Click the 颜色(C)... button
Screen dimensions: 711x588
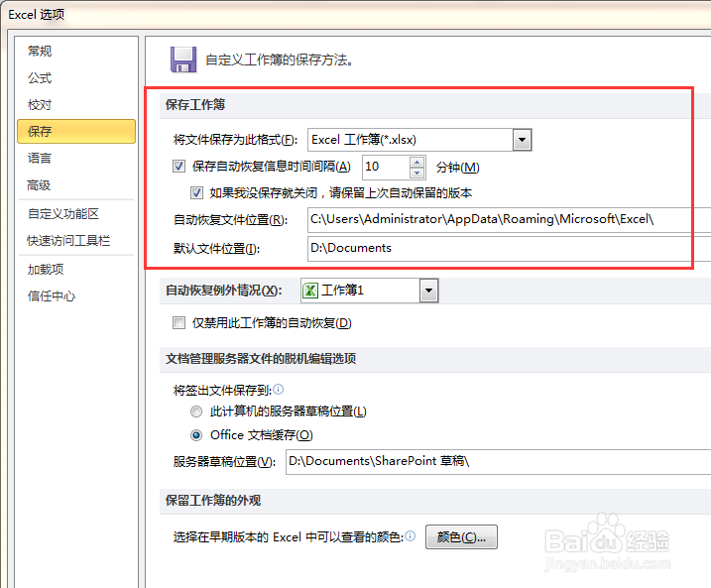[x=461, y=537]
